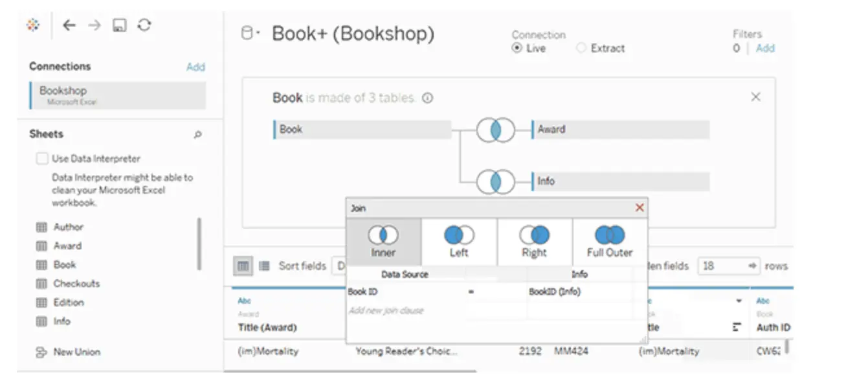Click the Info table in canvas
The image size is (868, 379).
[620, 181]
